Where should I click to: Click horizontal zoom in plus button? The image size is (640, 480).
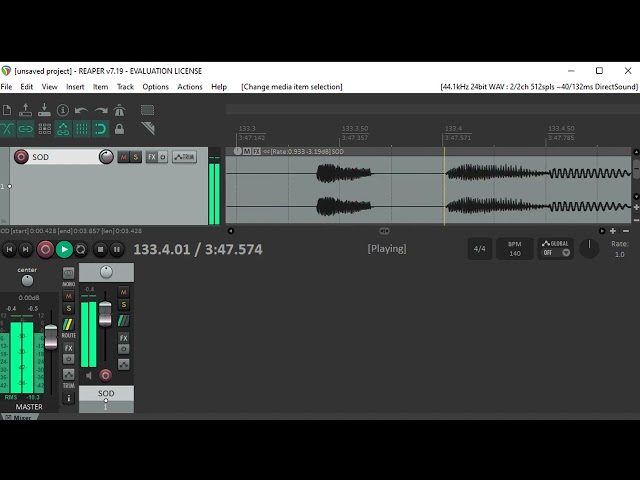pos(613,231)
